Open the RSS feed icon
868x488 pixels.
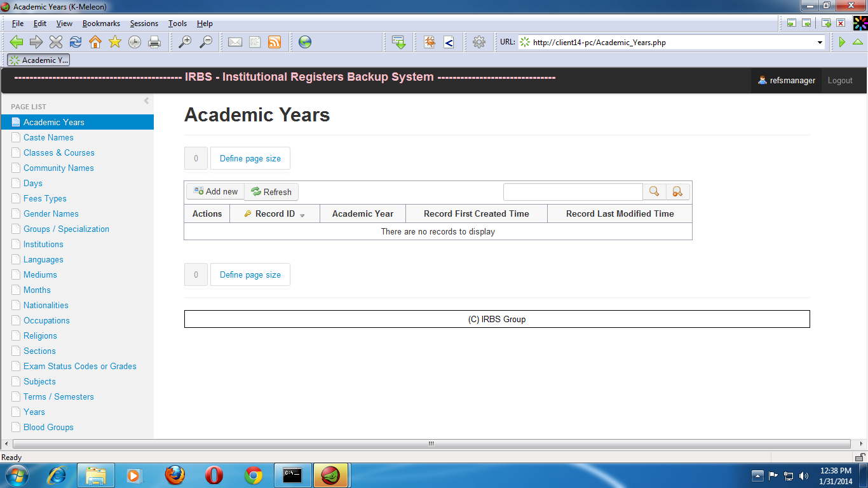pyautogui.click(x=275, y=43)
